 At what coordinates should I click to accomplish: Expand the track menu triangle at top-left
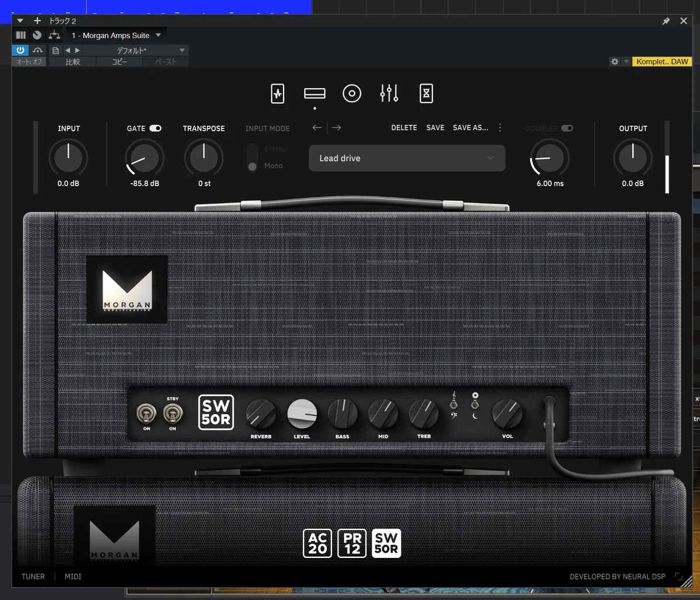(20, 21)
